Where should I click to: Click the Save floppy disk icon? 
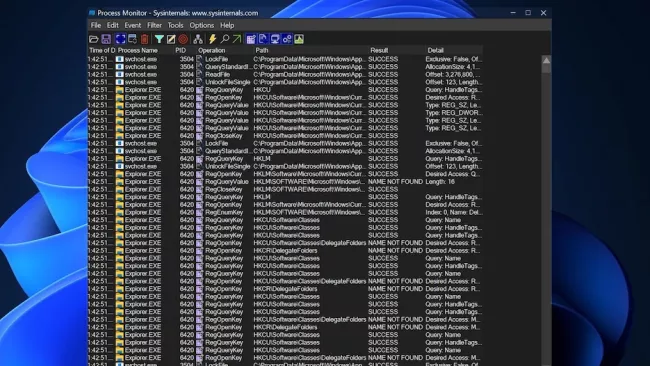(x=106, y=39)
